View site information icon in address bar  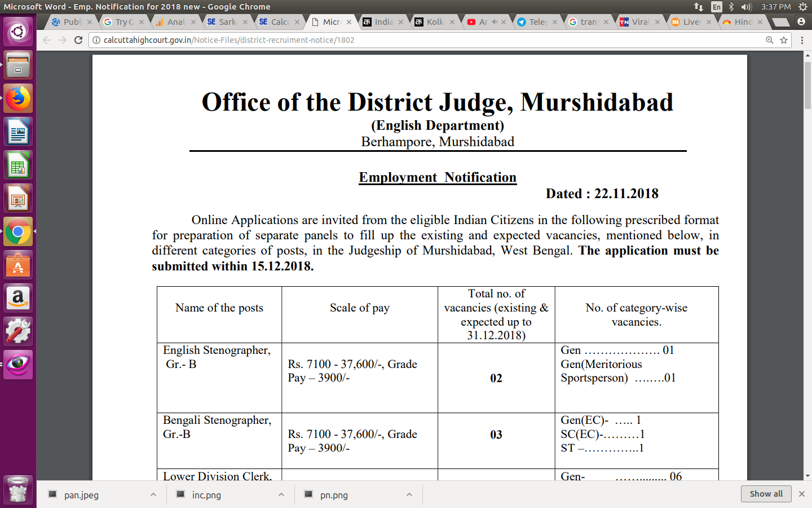96,40
